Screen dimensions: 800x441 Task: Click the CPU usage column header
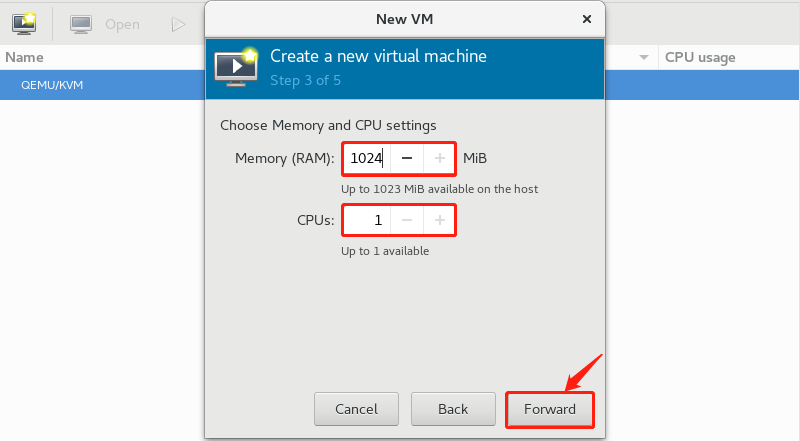(x=700, y=58)
